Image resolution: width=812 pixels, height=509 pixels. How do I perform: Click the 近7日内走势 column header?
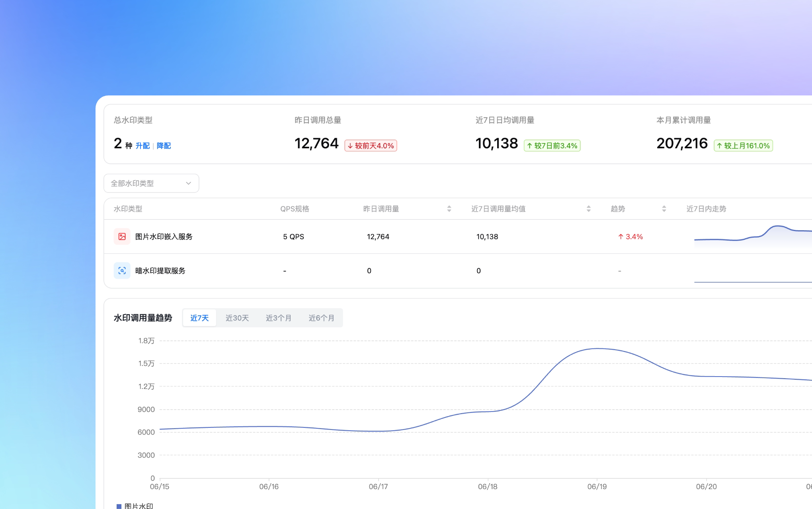[x=707, y=209]
